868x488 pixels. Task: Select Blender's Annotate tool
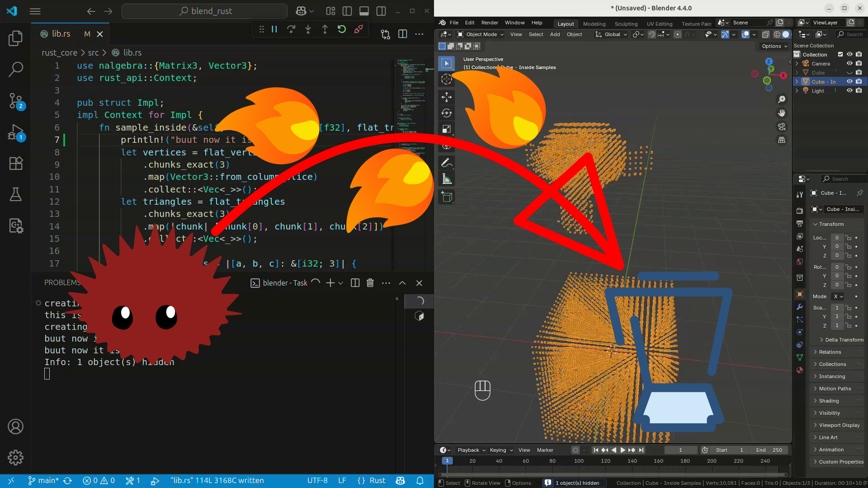[x=447, y=163]
